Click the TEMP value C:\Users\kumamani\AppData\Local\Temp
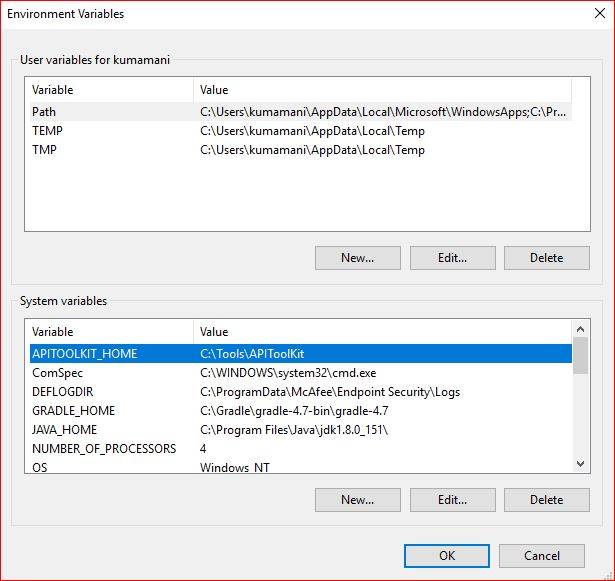Image resolution: width=615 pixels, height=581 pixels. click(x=312, y=131)
